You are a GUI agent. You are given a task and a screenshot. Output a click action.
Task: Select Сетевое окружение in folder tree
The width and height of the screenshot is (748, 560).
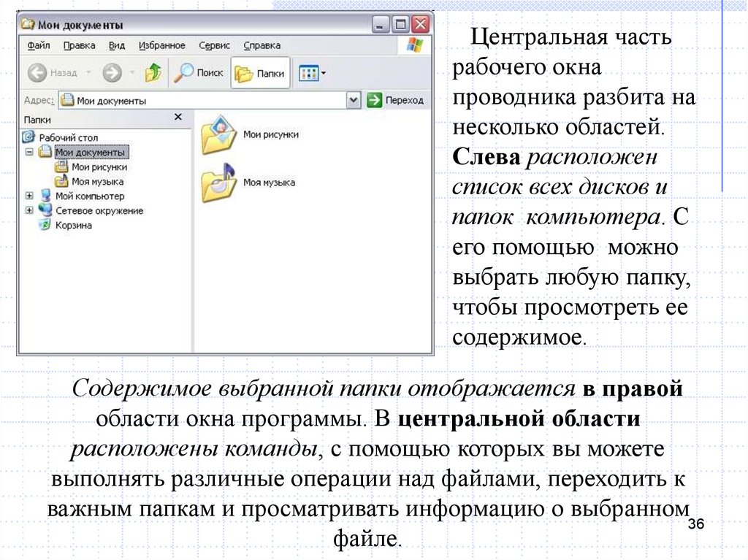(x=99, y=211)
